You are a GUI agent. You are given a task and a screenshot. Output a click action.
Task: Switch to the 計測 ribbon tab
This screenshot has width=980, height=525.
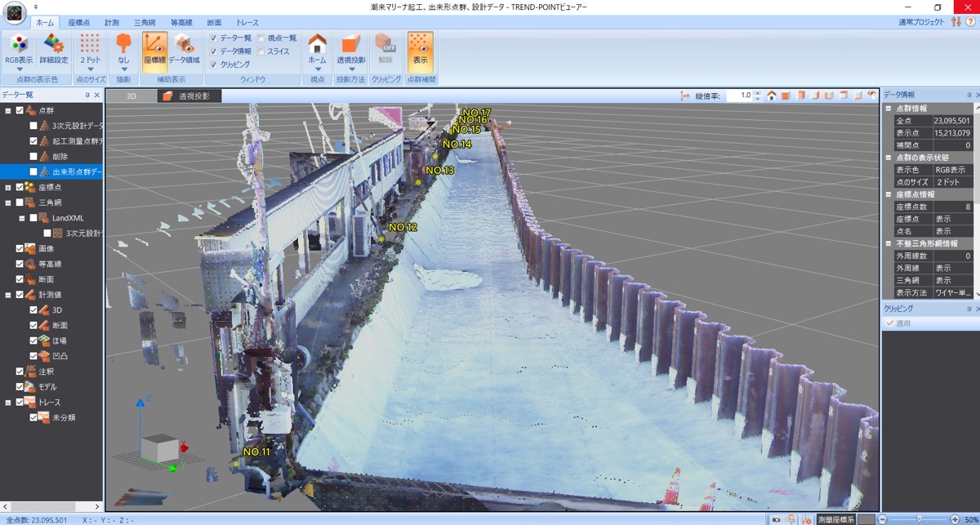pyautogui.click(x=111, y=23)
